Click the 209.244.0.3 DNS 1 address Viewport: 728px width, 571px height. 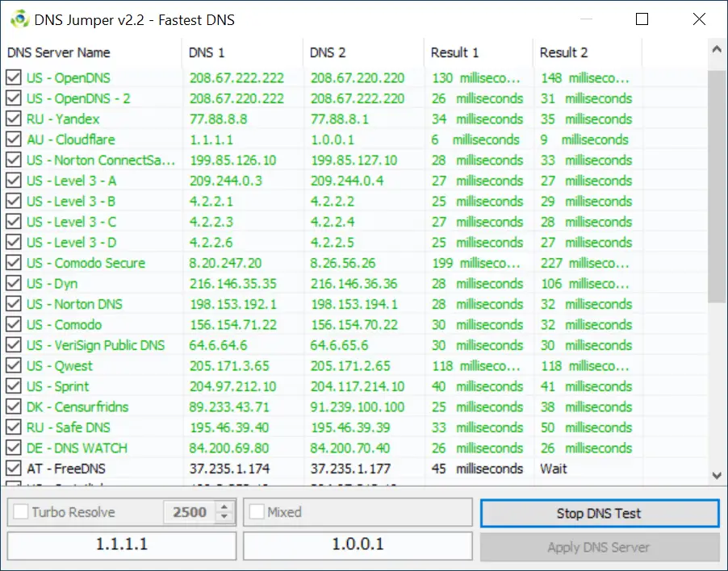(226, 181)
